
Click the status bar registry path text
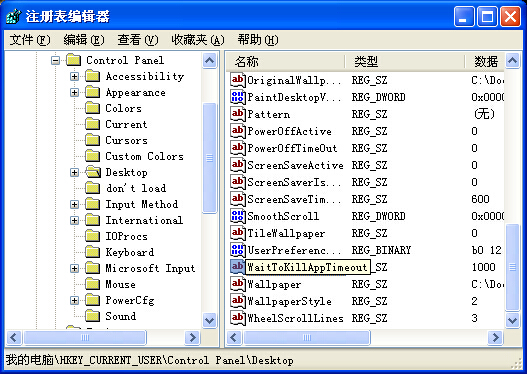tap(150, 360)
